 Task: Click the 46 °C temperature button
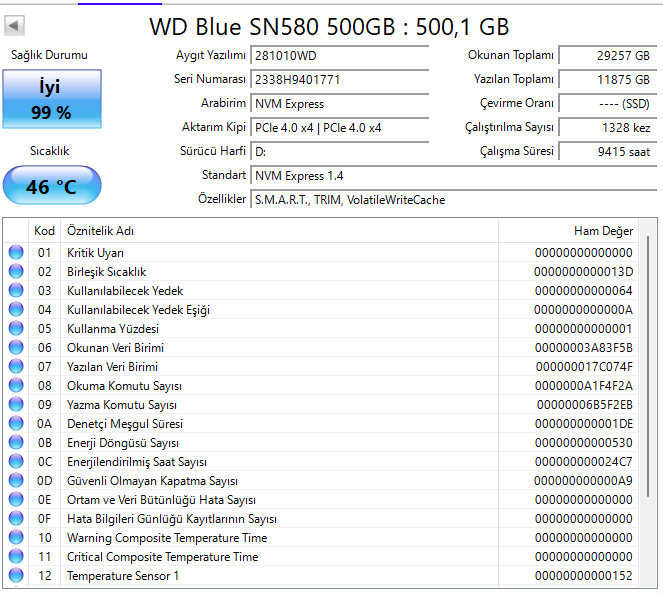tap(52, 186)
